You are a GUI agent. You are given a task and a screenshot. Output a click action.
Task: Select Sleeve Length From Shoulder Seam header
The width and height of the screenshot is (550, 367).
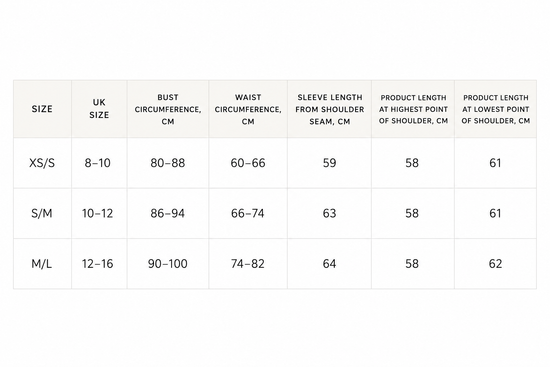pyautogui.click(x=329, y=109)
